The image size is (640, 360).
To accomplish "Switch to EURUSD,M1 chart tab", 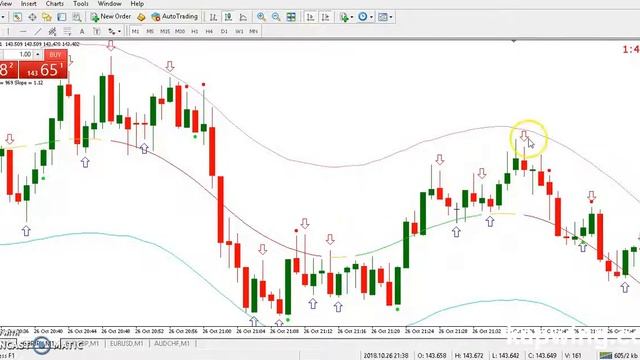I will tap(127, 344).
